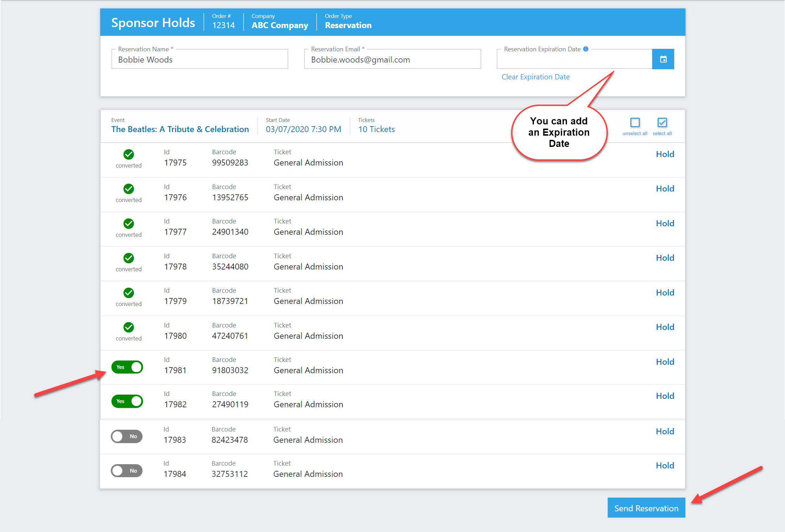Toggle off the Yes switch for ticket 17981
Image resolution: width=785 pixels, height=532 pixels.
(127, 367)
